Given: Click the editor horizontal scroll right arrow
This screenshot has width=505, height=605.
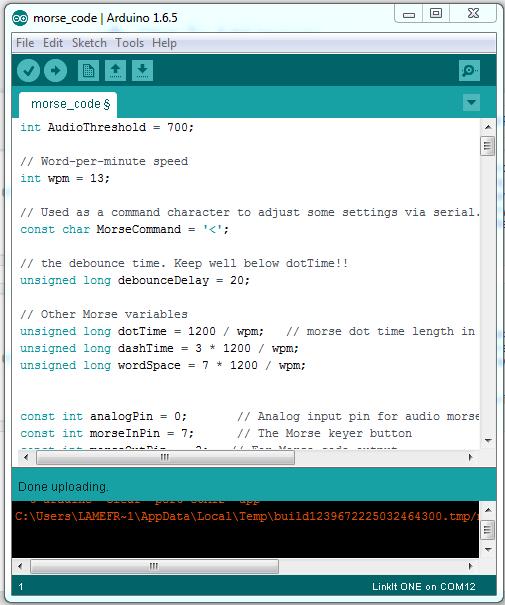Looking at the screenshot, I should (470, 458).
